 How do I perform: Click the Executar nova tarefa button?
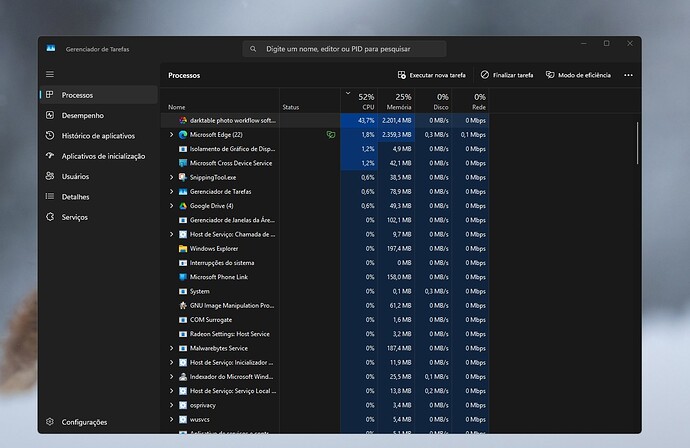point(431,75)
